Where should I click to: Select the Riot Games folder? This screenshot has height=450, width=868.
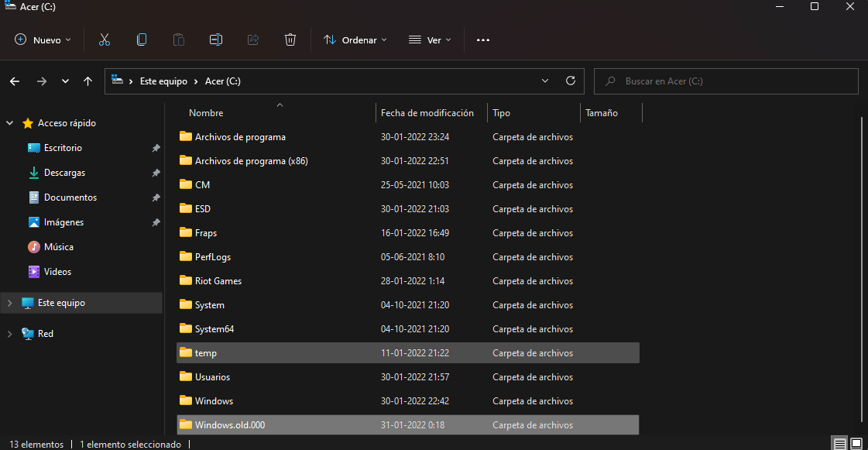click(x=408, y=281)
